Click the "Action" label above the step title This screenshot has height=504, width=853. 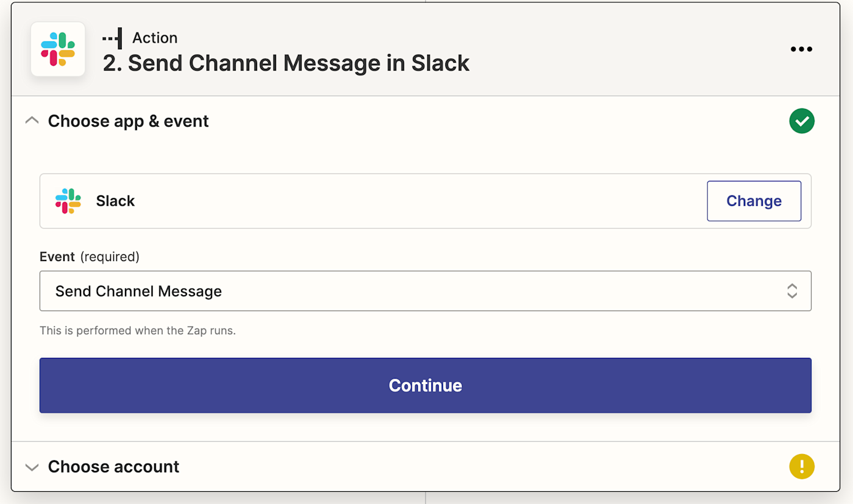tap(155, 38)
